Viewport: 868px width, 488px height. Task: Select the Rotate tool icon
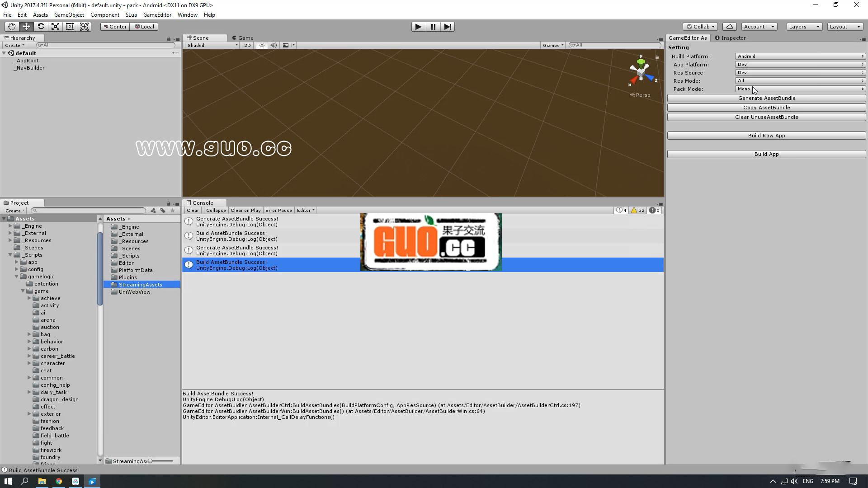pyautogui.click(x=41, y=27)
